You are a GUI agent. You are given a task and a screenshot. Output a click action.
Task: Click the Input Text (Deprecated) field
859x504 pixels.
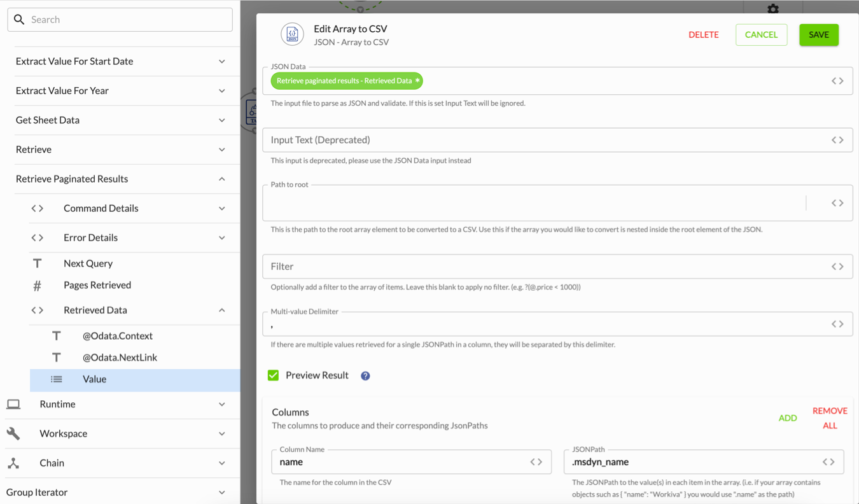(557, 140)
